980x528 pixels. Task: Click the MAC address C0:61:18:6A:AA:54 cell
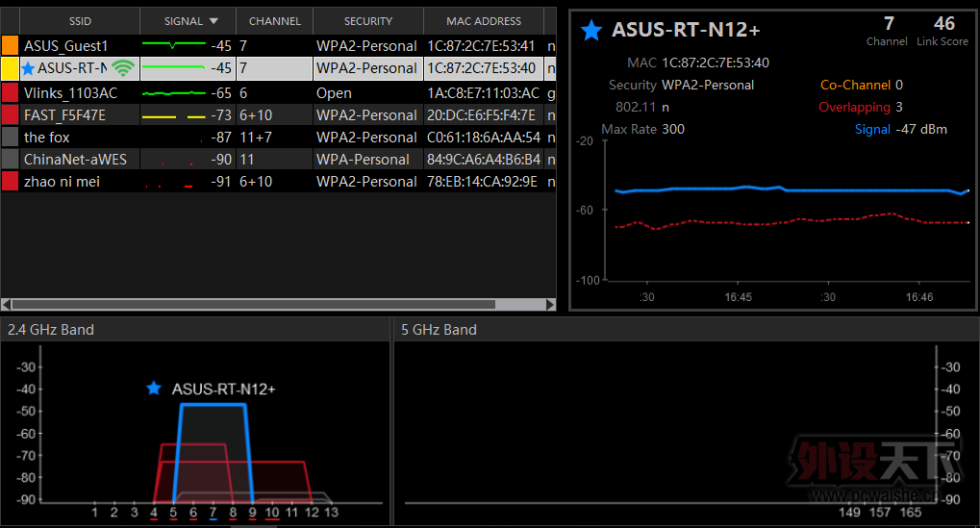pos(483,137)
